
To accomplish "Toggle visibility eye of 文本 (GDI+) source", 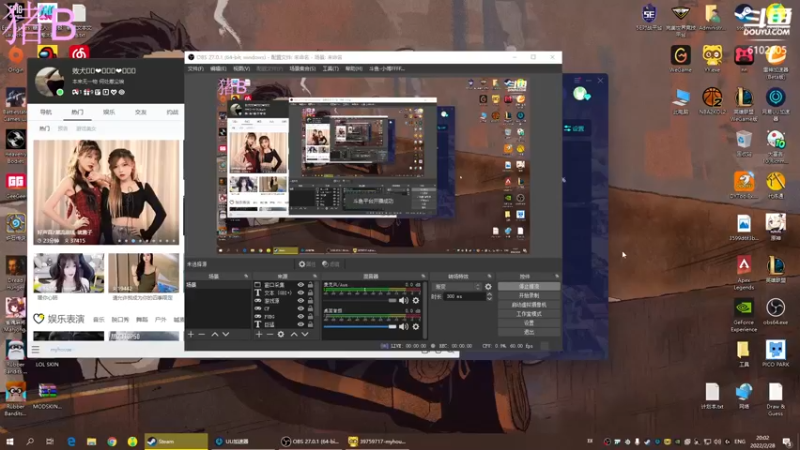I will (301, 293).
